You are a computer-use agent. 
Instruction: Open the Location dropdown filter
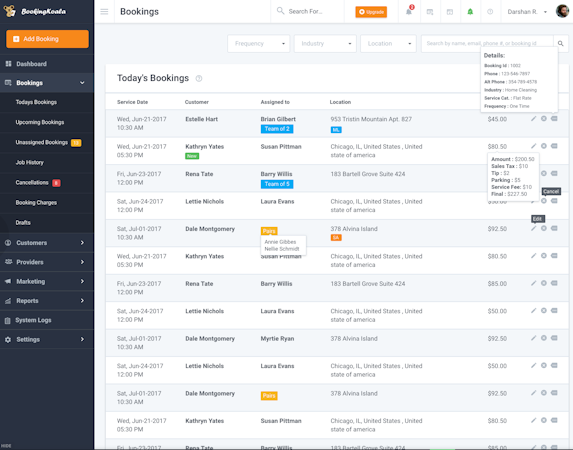388,44
